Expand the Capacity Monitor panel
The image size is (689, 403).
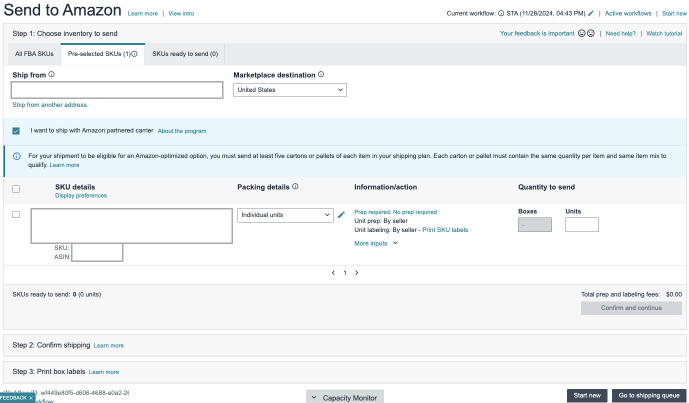[x=344, y=397]
